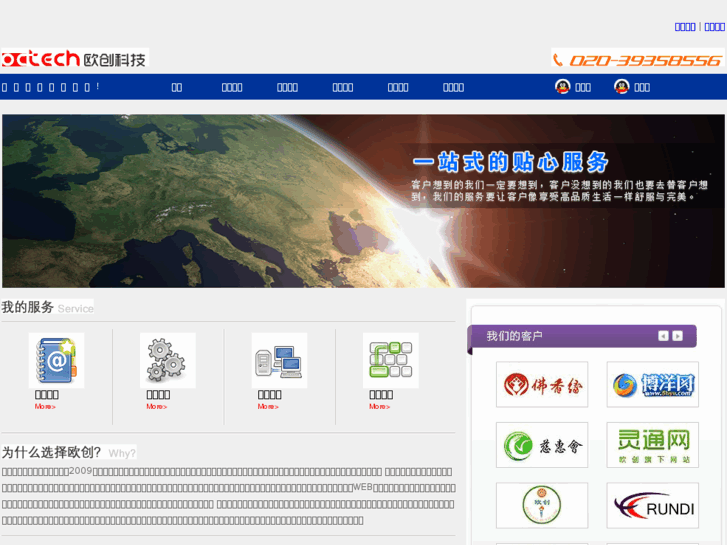Click the 为什么选择欧创? Why? heading
Screen dimensions: 727x545
[69, 452]
